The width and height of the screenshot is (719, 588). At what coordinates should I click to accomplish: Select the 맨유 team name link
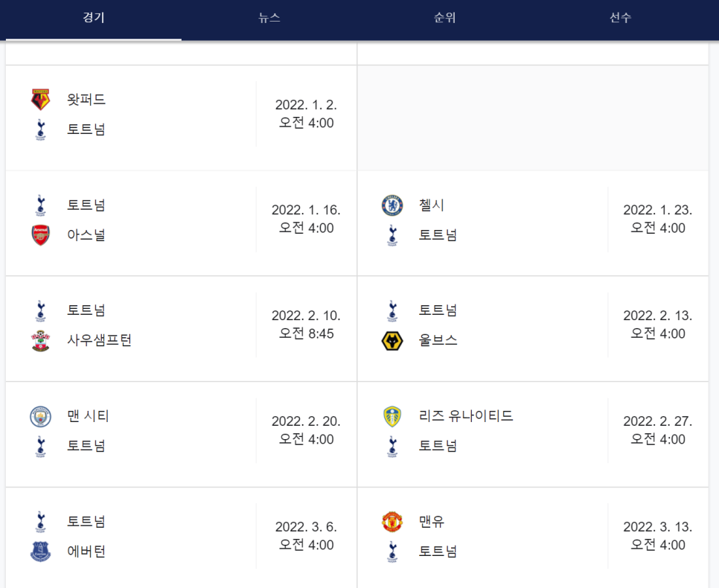pos(429,522)
